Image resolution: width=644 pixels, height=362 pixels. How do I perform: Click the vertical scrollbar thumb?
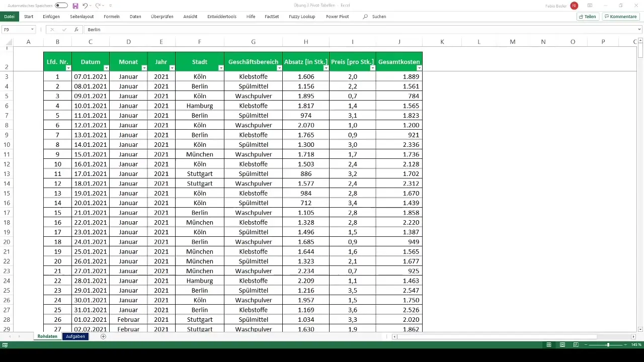point(640,51)
